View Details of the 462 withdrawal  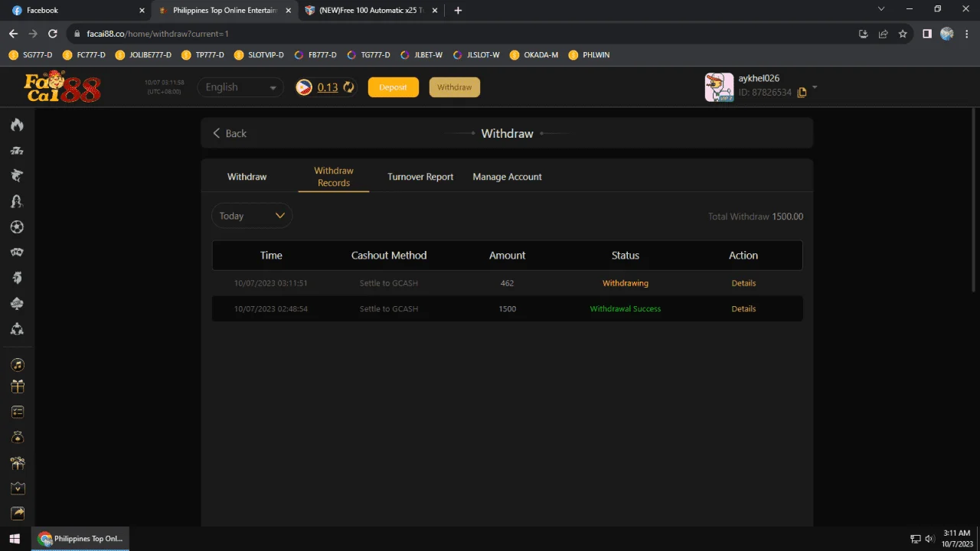pos(743,283)
